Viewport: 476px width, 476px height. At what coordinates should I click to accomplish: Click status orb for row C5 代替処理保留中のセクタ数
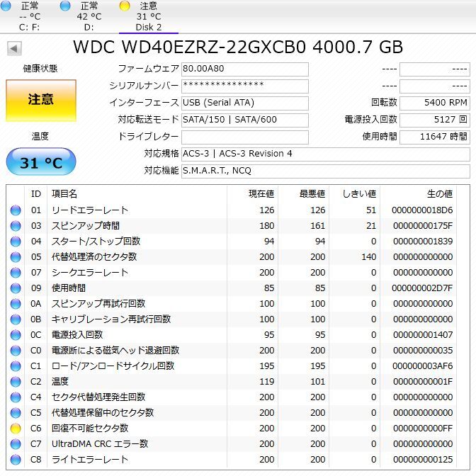(16, 412)
